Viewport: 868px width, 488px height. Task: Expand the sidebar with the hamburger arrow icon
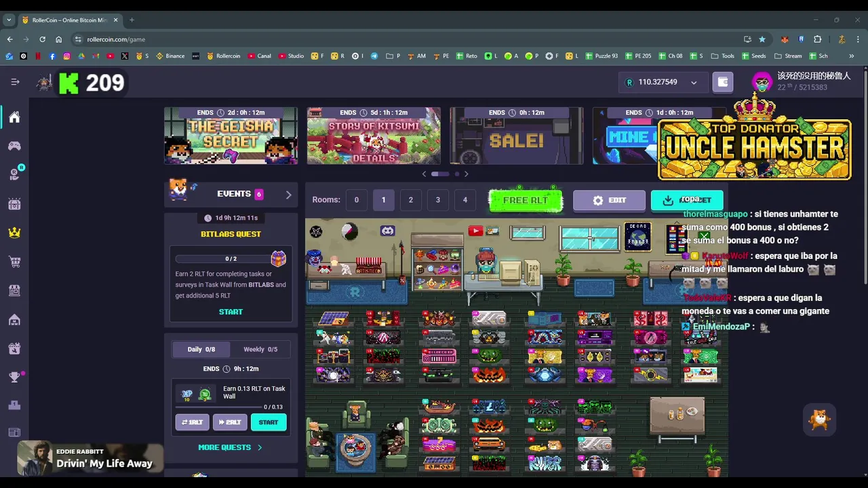(x=15, y=82)
